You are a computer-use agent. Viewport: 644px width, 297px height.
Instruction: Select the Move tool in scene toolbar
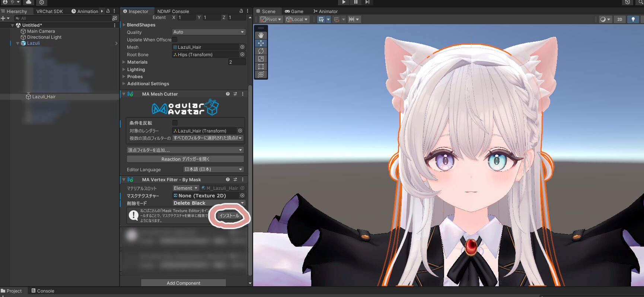[x=261, y=43]
